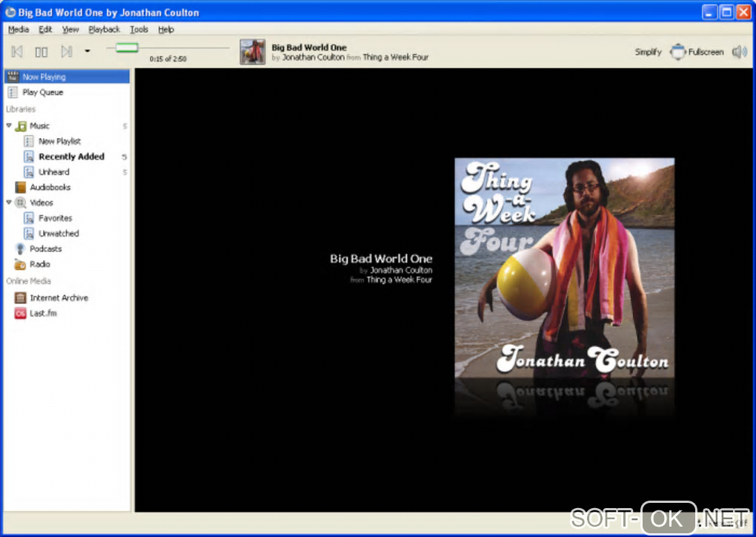Click the Videos film reel icon

(20, 202)
